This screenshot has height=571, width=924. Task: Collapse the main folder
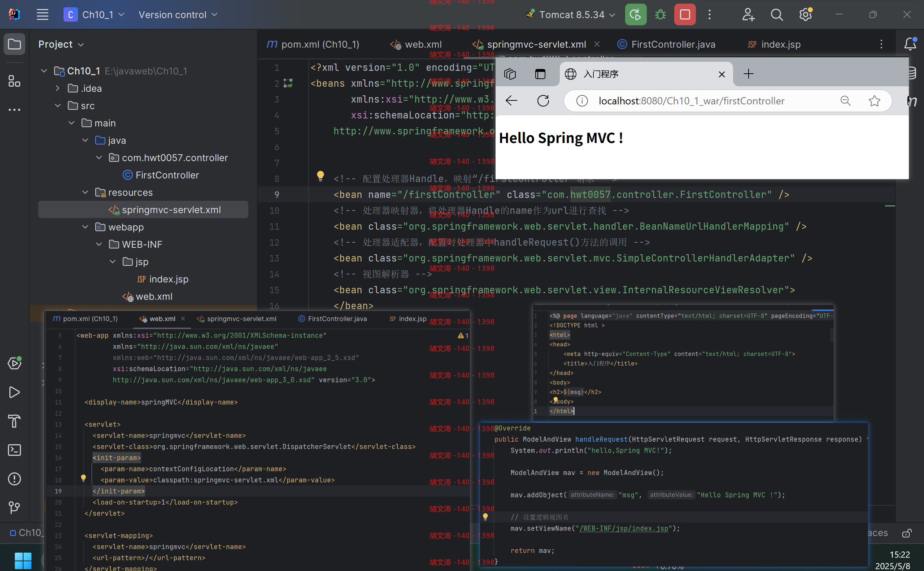(x=71, y=123)
